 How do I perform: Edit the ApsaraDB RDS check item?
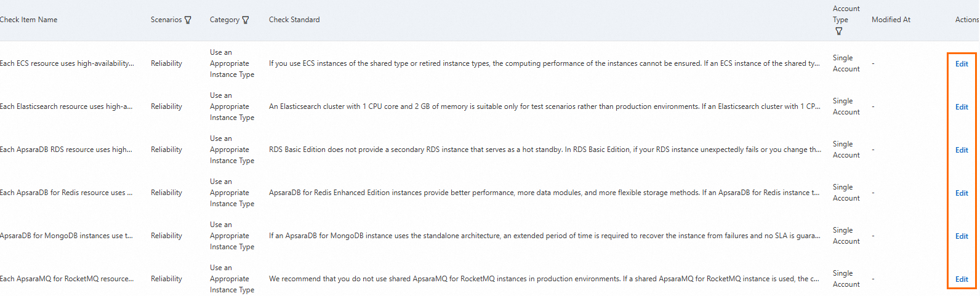[962, 150]
